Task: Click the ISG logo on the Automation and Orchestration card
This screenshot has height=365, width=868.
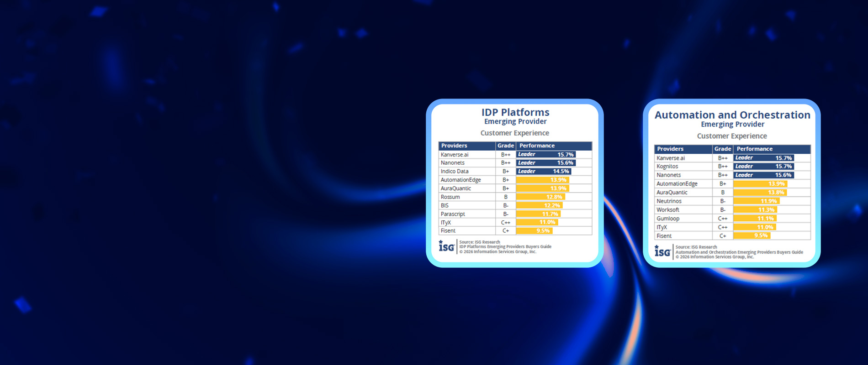Action: pos(662,251)
